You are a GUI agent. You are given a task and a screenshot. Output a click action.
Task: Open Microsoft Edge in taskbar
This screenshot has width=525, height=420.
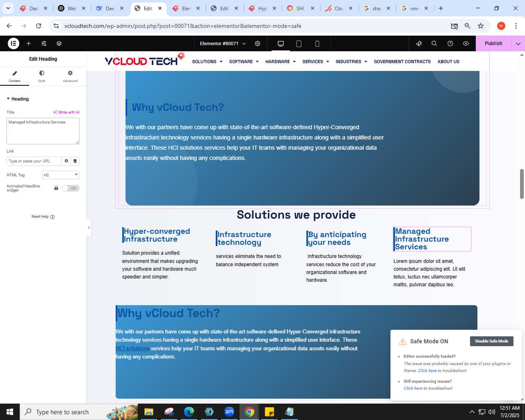pyautogui.click(x=189, y=412)
